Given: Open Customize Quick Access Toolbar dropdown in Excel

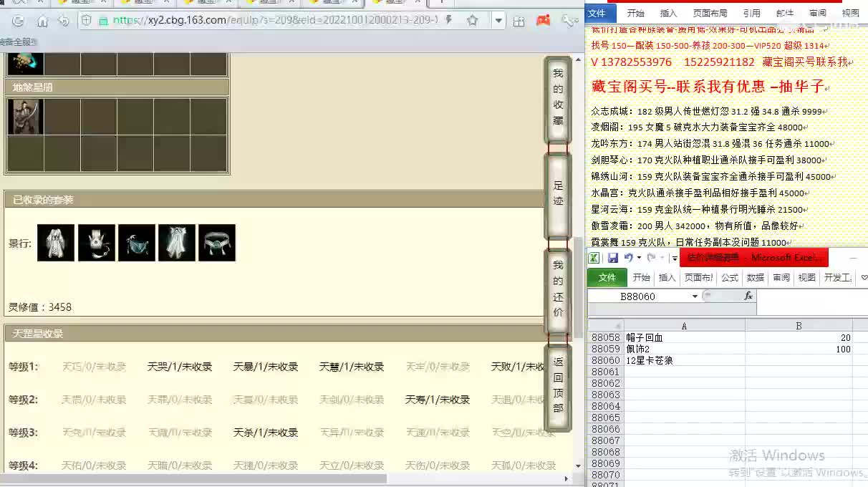Looking at the screenshot, I should coord(675,258).
